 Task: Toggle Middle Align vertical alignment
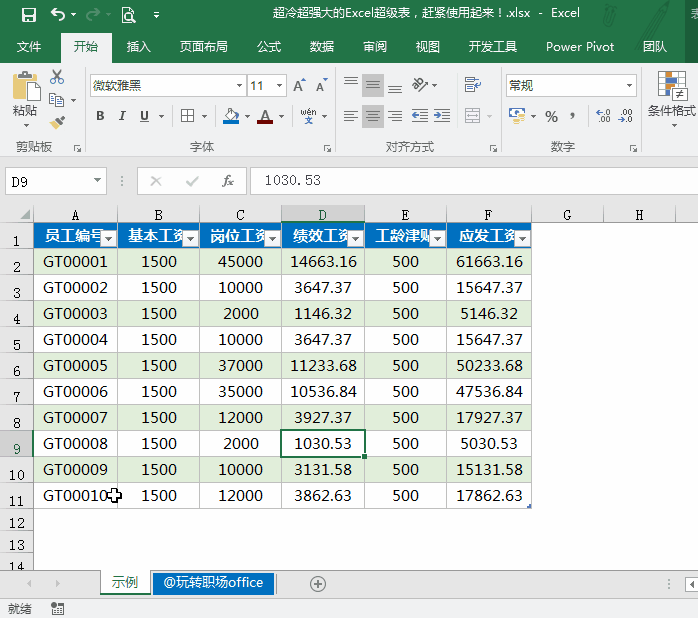[373, 85]
